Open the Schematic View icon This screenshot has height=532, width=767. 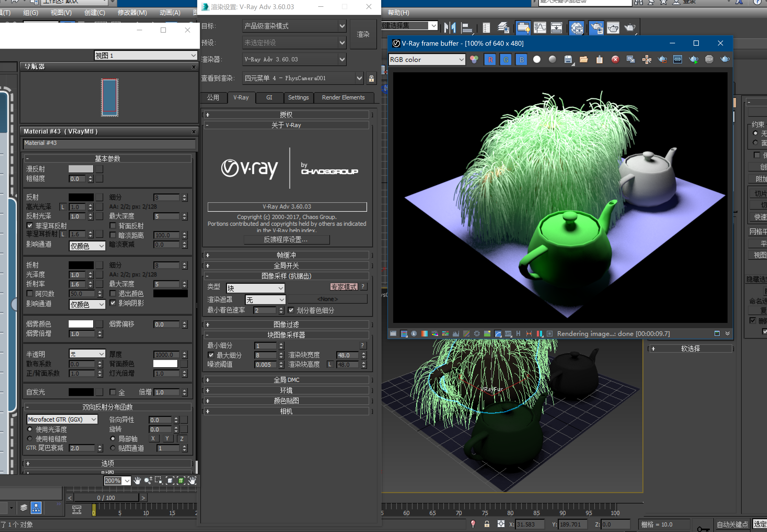pyautogui.click(x=556, y=28)
